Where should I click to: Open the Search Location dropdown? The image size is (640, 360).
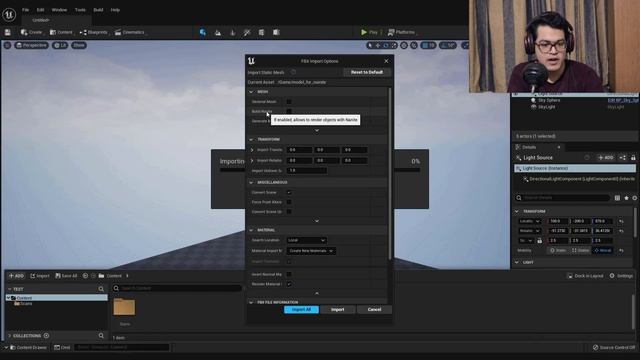tap(307, 240)
